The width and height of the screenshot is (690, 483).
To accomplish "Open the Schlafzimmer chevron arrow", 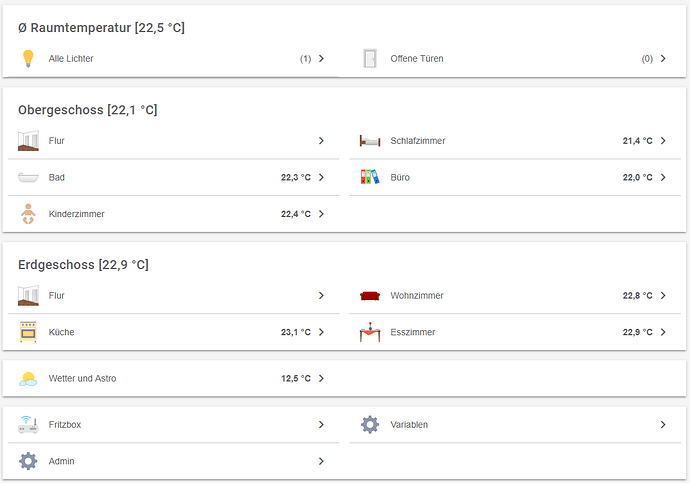I will 663,141.
